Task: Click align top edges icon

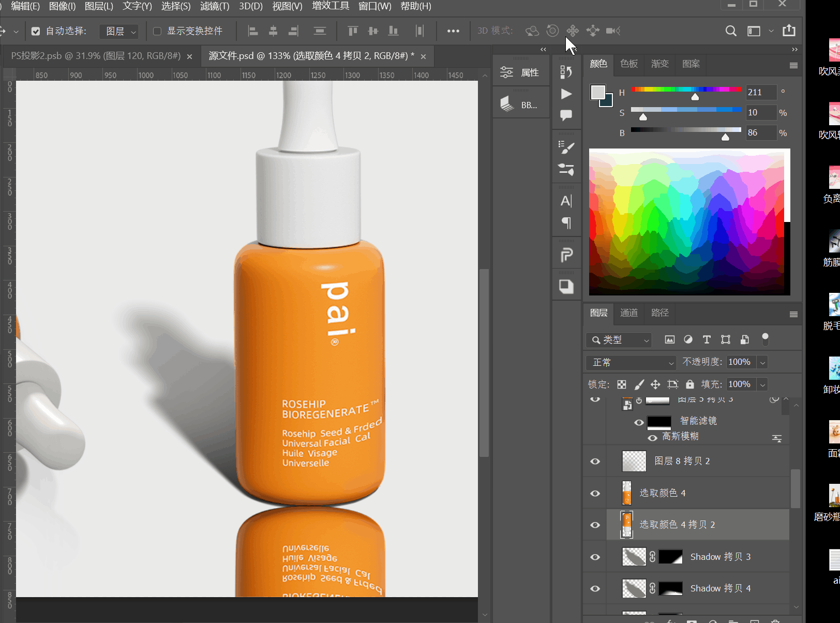Action: click(353, 31)
